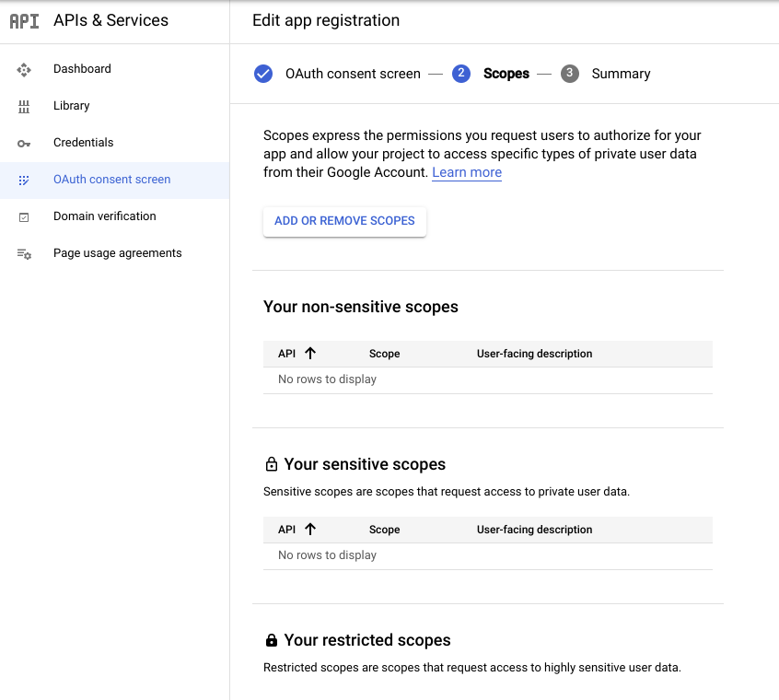Click the Credentials key icon
Screen dimensions: 779x700
[24, 143]
